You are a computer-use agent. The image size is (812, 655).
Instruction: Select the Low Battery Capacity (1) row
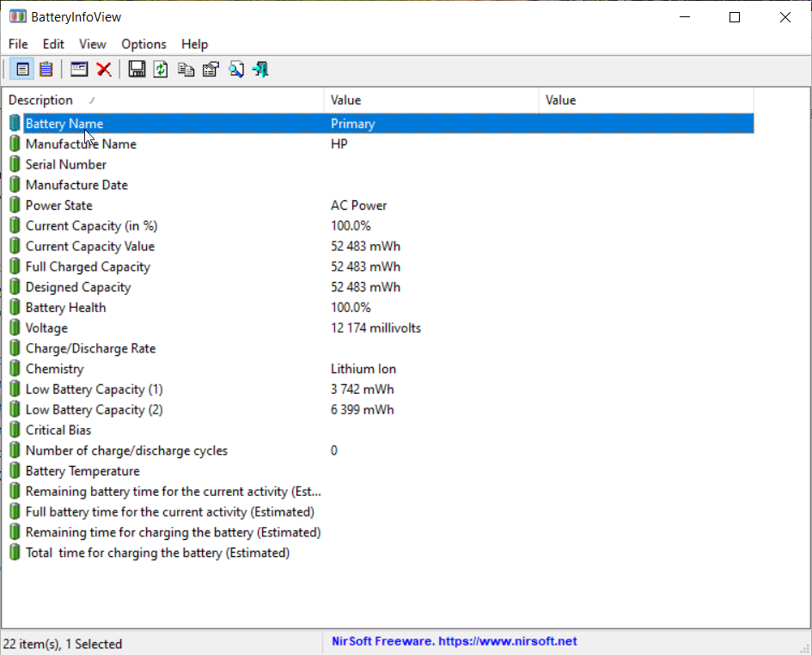pyautogui.click(x=382, y=389)
